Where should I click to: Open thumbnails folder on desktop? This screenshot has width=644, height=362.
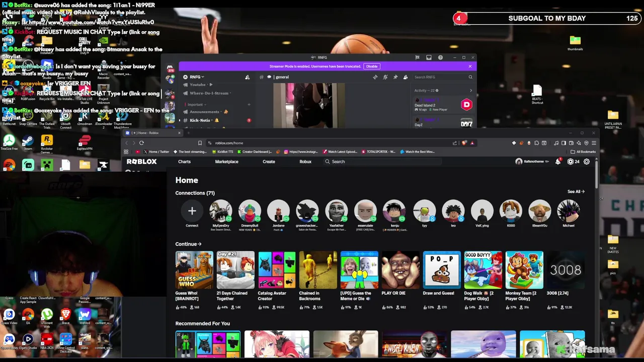pyautogui.click(x=575, y=42)
